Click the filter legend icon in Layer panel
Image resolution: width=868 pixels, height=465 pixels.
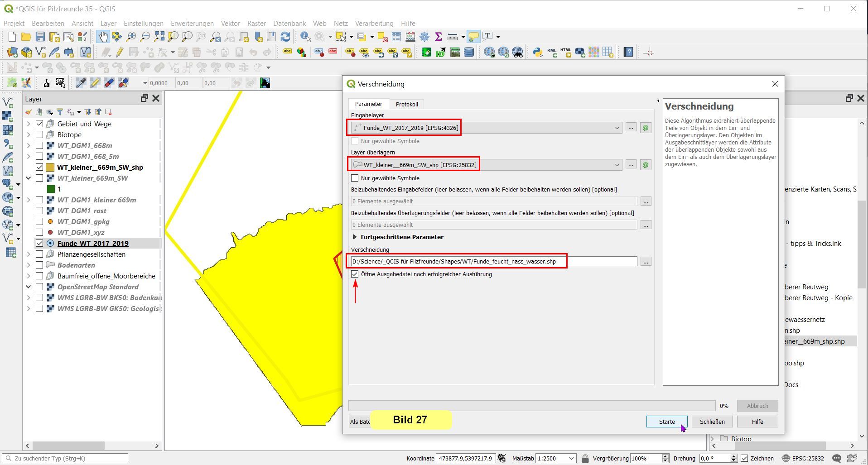(60, 112)
